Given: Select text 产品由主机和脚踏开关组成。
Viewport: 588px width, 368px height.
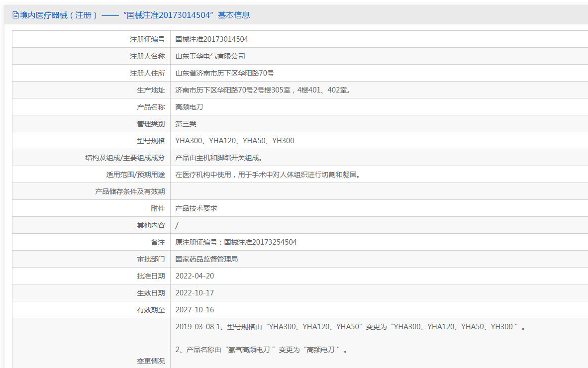Looking at the screenshot, I should [220, 158].
